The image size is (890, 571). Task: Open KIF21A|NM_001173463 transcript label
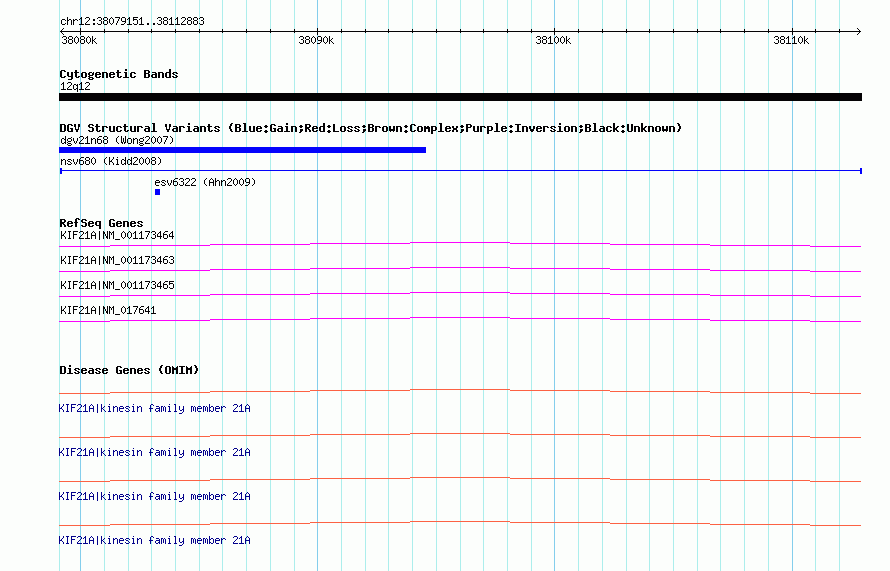click(117, 261)
